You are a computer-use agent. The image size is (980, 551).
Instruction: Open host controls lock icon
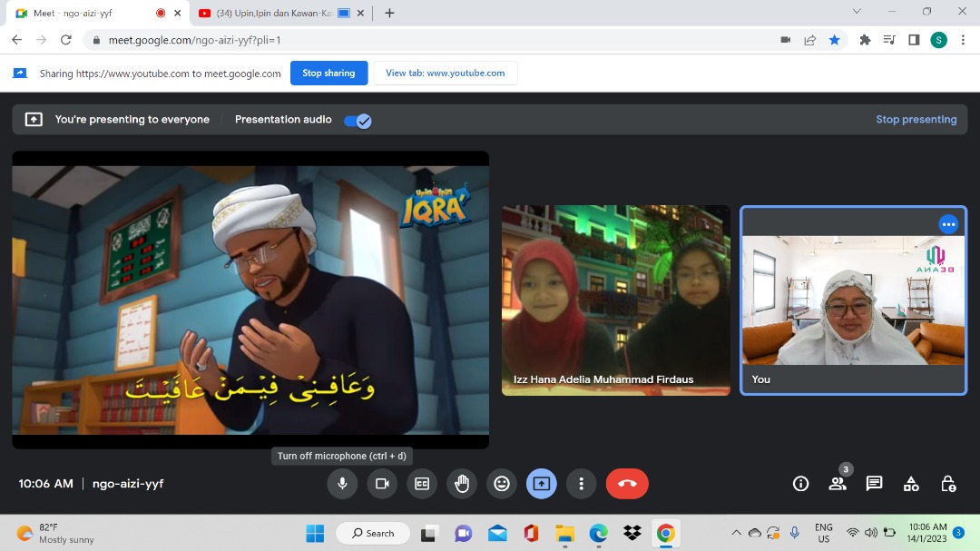point(948,484)
